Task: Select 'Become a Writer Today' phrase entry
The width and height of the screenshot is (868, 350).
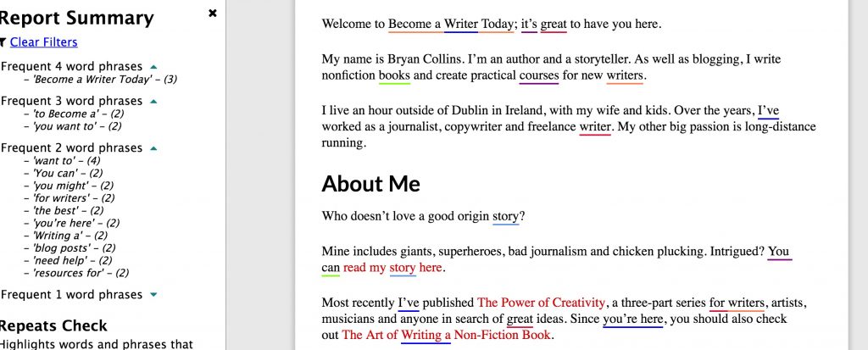Action: coord(100,79)
